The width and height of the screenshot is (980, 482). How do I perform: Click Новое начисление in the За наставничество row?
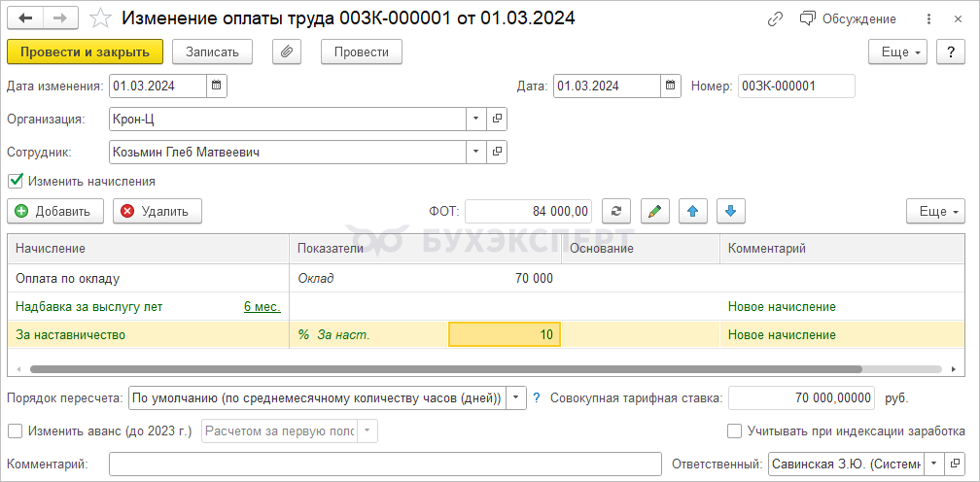pyautogui.click(x=782, y=334)
